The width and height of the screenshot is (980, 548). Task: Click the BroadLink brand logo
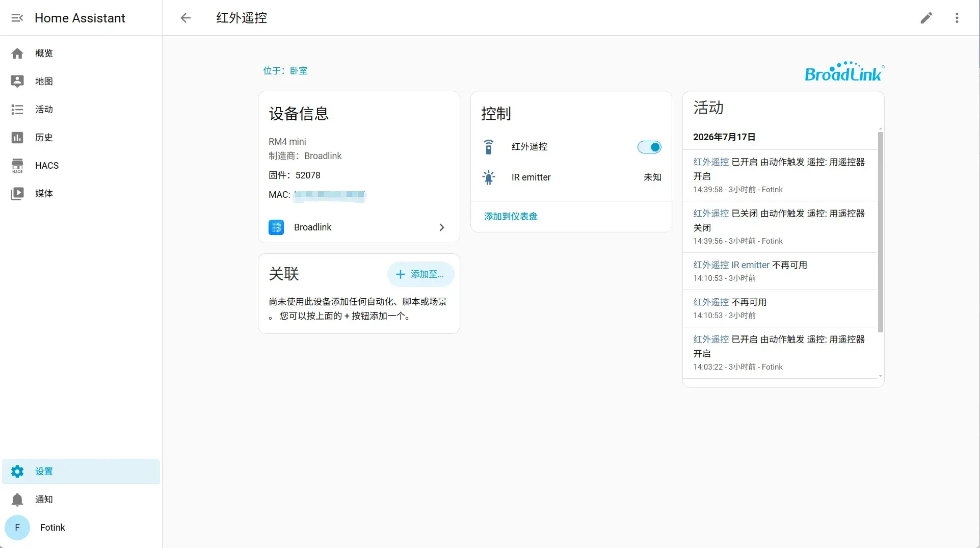844,71
